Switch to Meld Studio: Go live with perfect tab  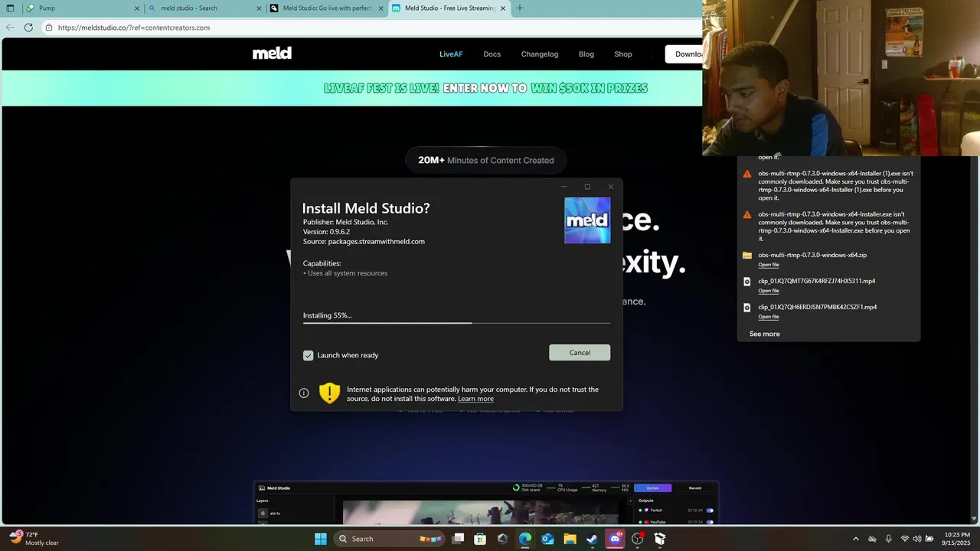tap(327, 8)
